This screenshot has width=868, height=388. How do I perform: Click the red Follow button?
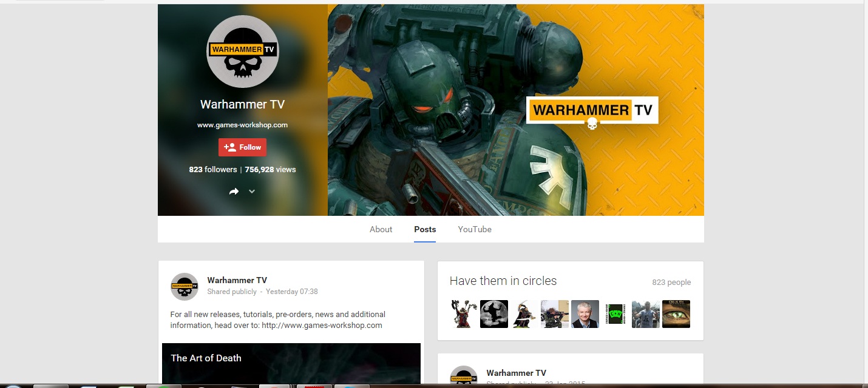pos(242,147)
